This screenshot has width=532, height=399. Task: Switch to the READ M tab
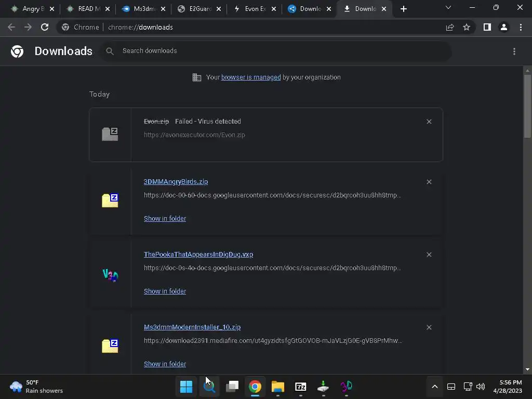[x=84, y=9]
